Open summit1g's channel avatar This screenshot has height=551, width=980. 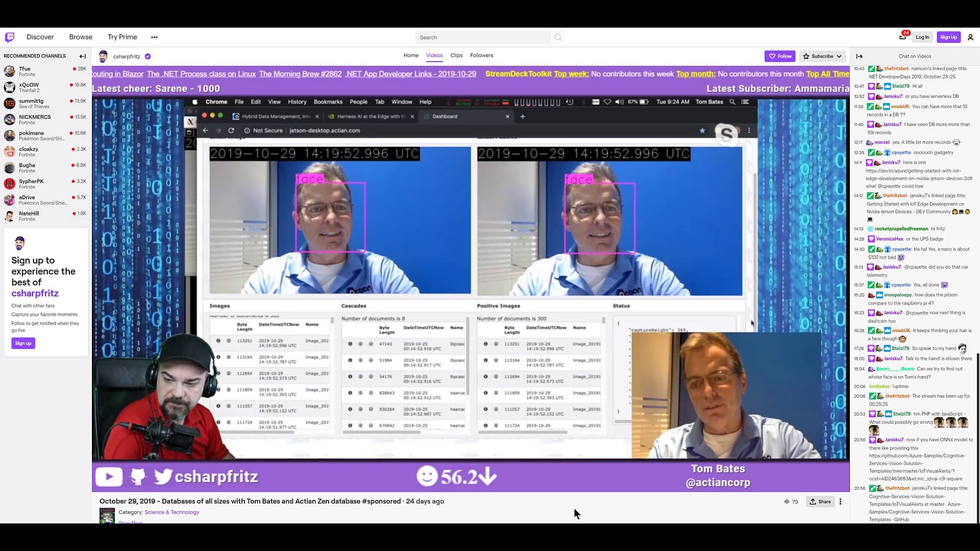pos(10,104)
